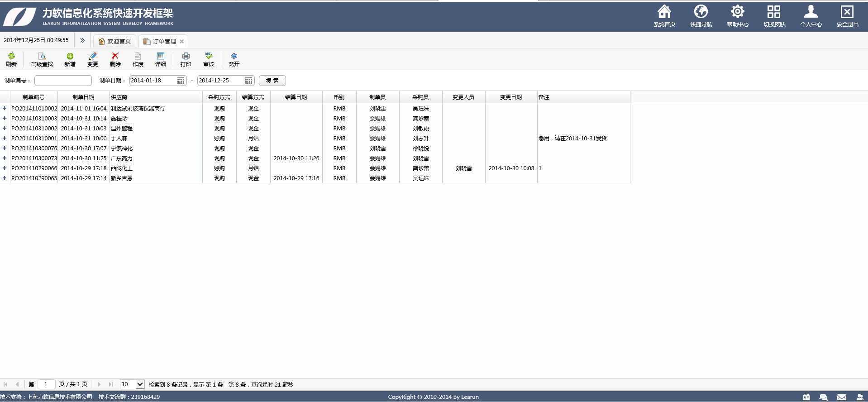This screenshot has height=402, width=868.
Task: Click the mail envelope icon in footer
Action: click(842, 397)
